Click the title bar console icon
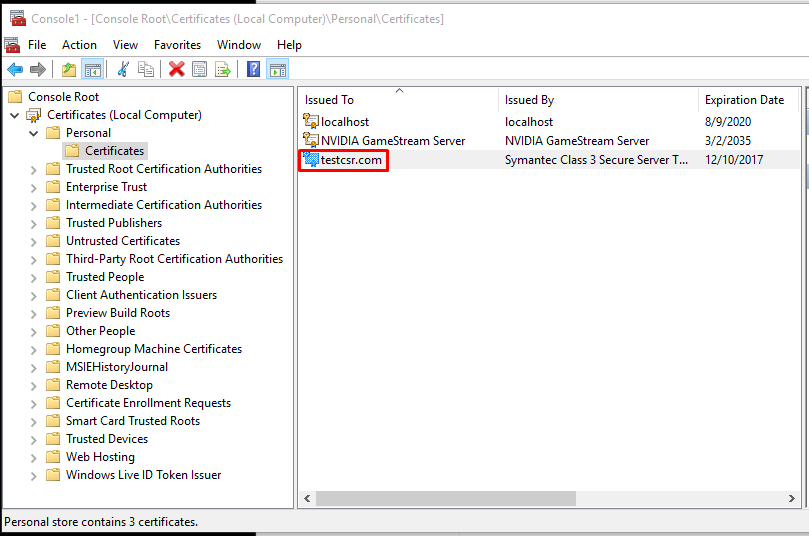The width and height of the screenshot is (809, 536). [18, 18]
